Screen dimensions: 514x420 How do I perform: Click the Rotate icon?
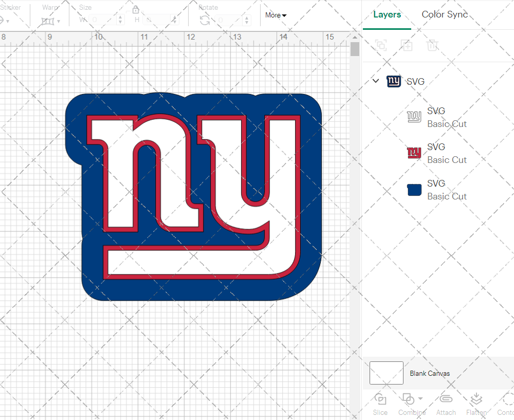tap(205, 20)
